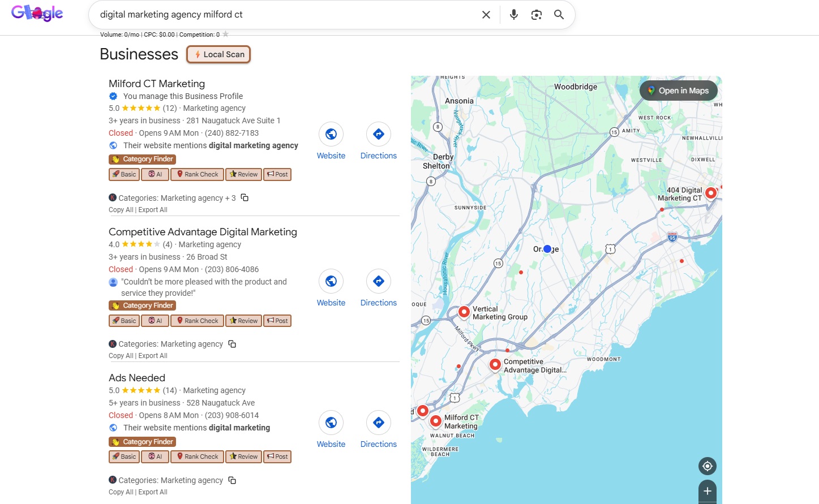Click the blue current-location dot on map
The width and height of the screenshot is (819, 504).
547,249
